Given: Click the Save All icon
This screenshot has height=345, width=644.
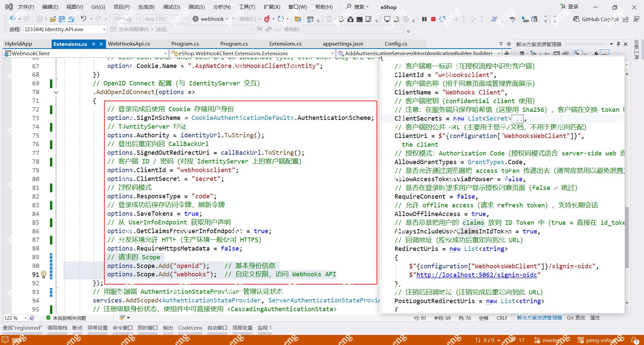Looking at the screenshot, I should [71, 19].
